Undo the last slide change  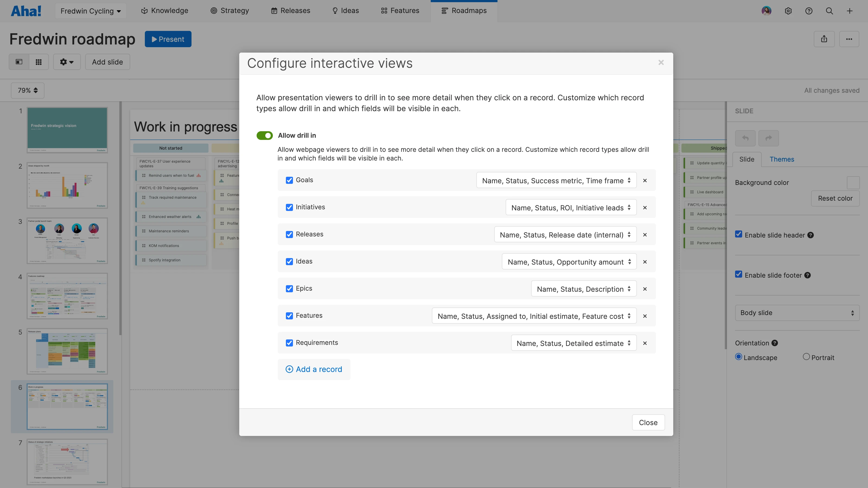tap(745, 138)
